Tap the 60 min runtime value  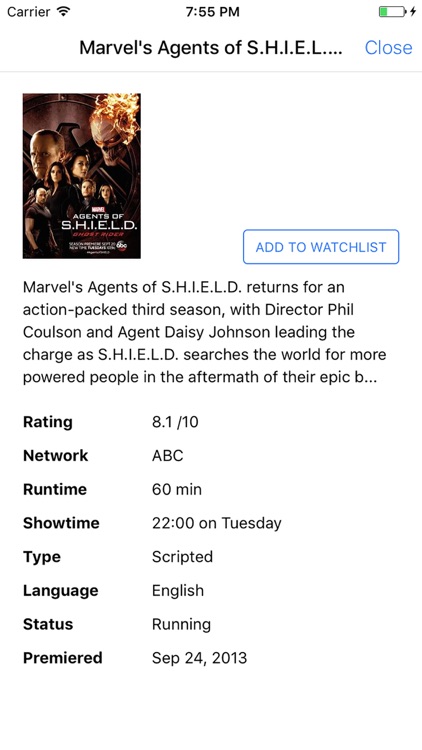(x=177, y=489)
